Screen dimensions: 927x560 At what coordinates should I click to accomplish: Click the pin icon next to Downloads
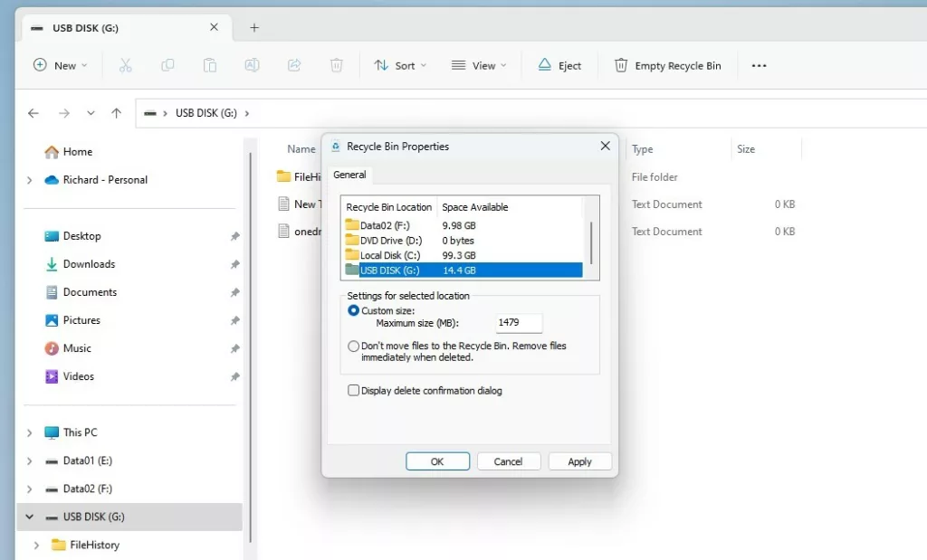pyautogui.click(x=234, y=264)
